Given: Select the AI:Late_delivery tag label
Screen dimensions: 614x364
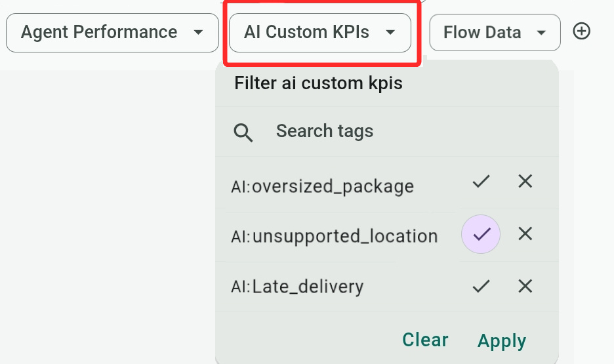Looking at the screenshot, I should [297, 287].
